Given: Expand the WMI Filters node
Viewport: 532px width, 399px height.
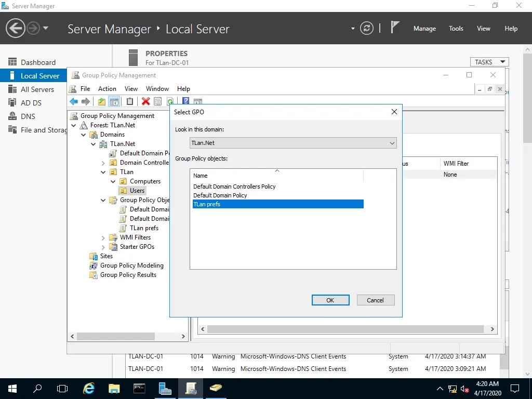Looking at the screenshot, I should [x=103, y=237].
